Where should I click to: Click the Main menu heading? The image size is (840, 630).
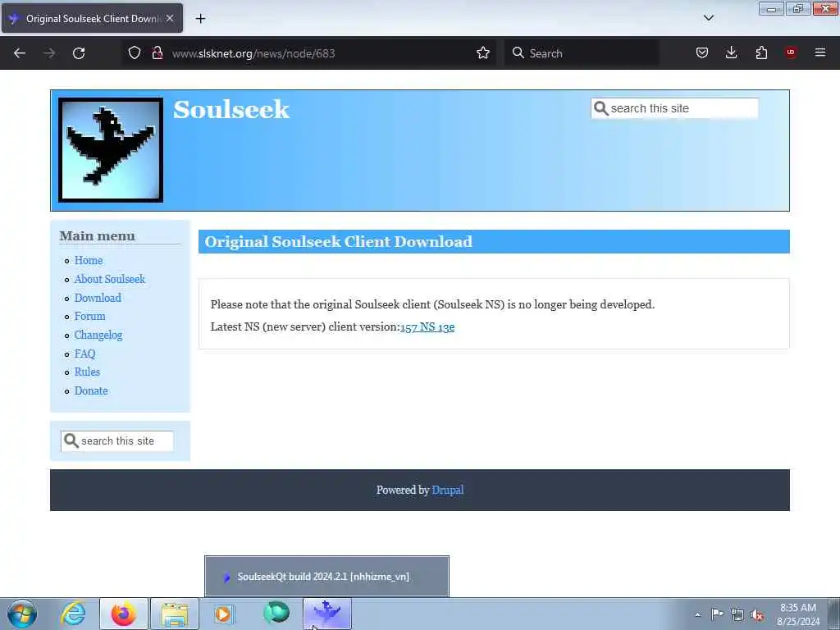[x=98, y=236]
